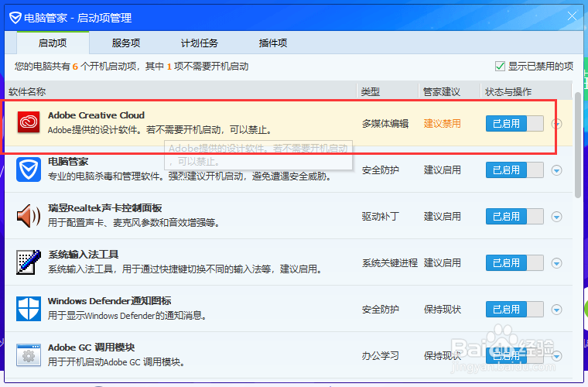Toggle 已启用 switch for Windows Defender通知图标

514,310
